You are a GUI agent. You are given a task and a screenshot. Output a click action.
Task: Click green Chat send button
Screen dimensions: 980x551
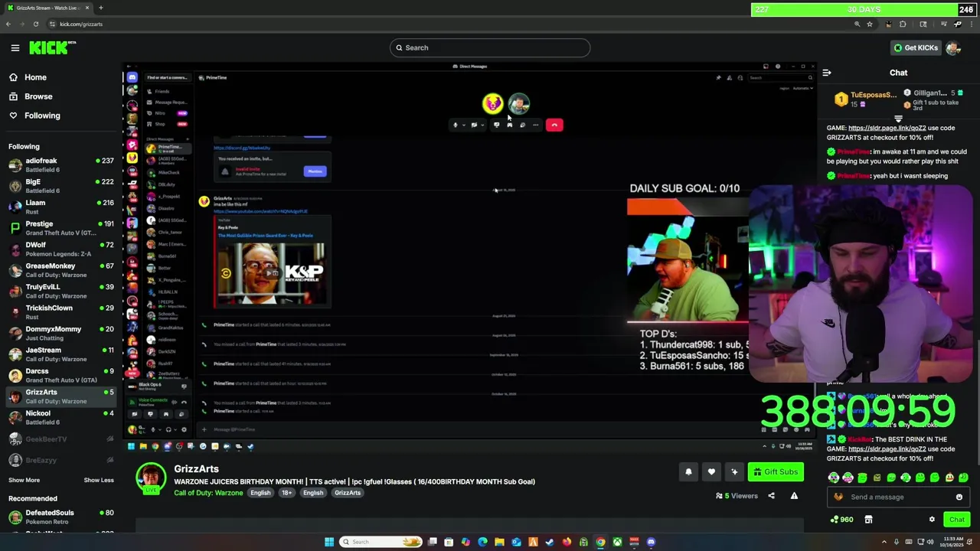(x=956, y=520)
